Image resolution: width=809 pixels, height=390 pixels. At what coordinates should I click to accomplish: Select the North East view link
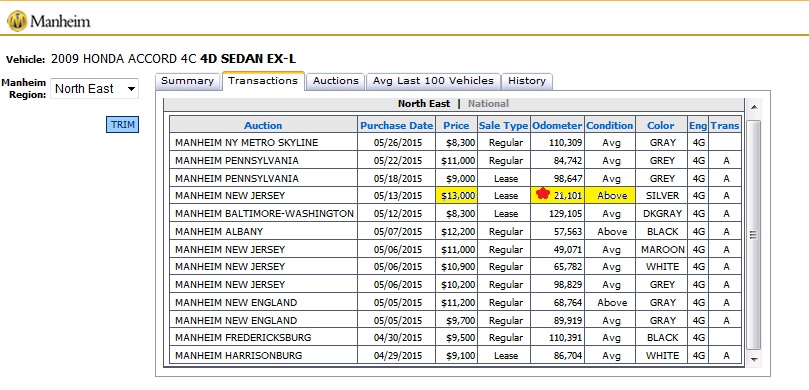click(x=424, y=104)
